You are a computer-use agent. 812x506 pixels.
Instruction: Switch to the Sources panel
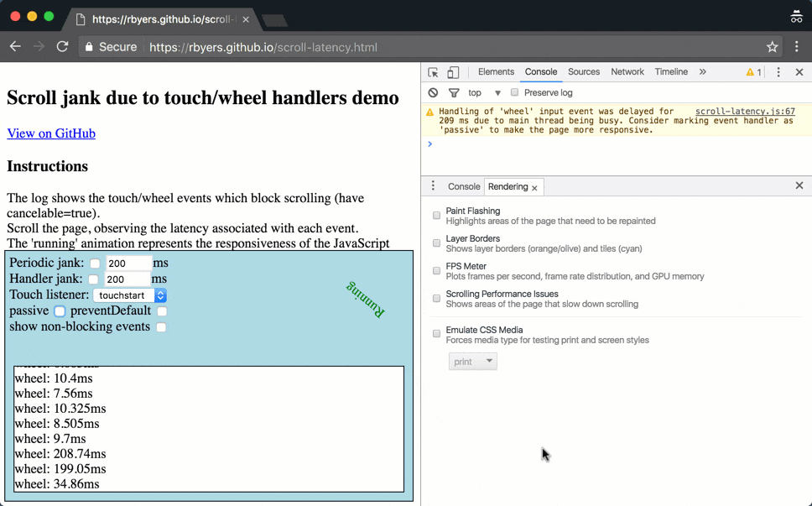click(583, 71)
